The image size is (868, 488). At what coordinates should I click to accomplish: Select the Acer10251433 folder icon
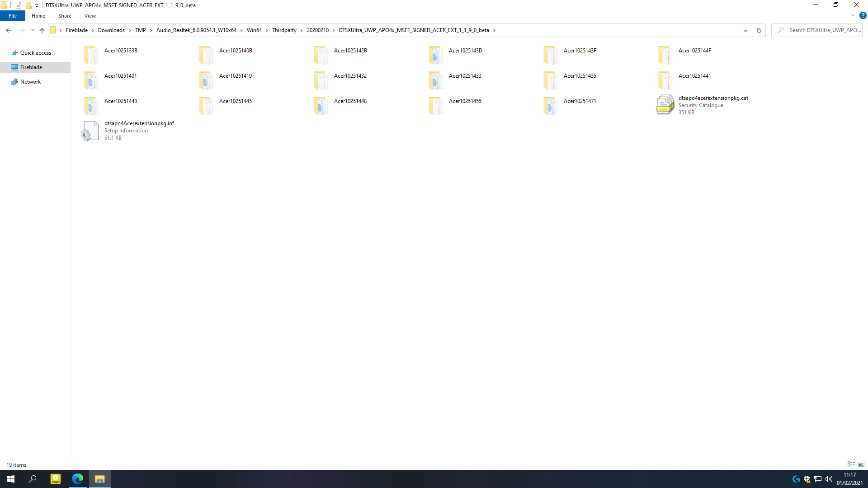click(435, 80)
